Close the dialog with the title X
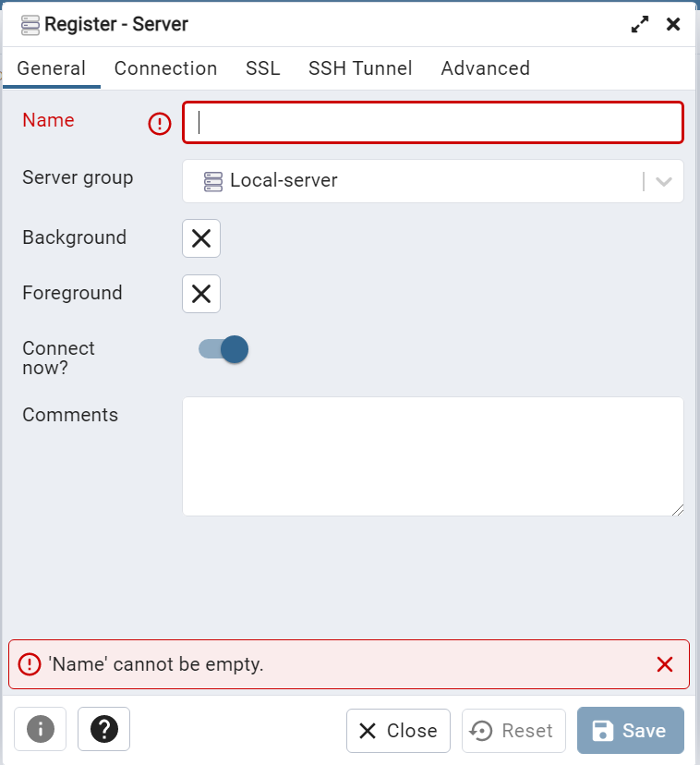Viewport: 700px width, 765px height. tap(673, 24)
